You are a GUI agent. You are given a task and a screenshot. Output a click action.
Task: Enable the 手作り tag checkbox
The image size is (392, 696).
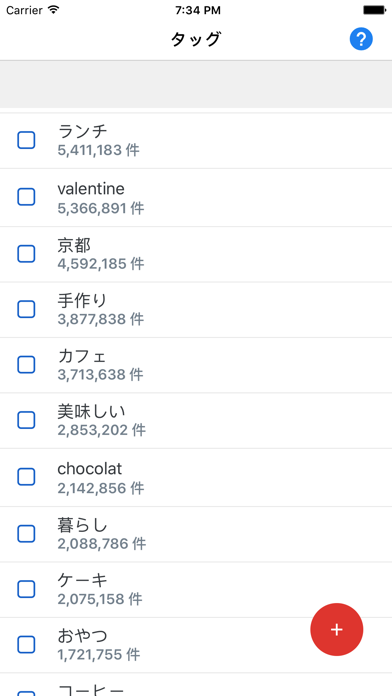26,309
